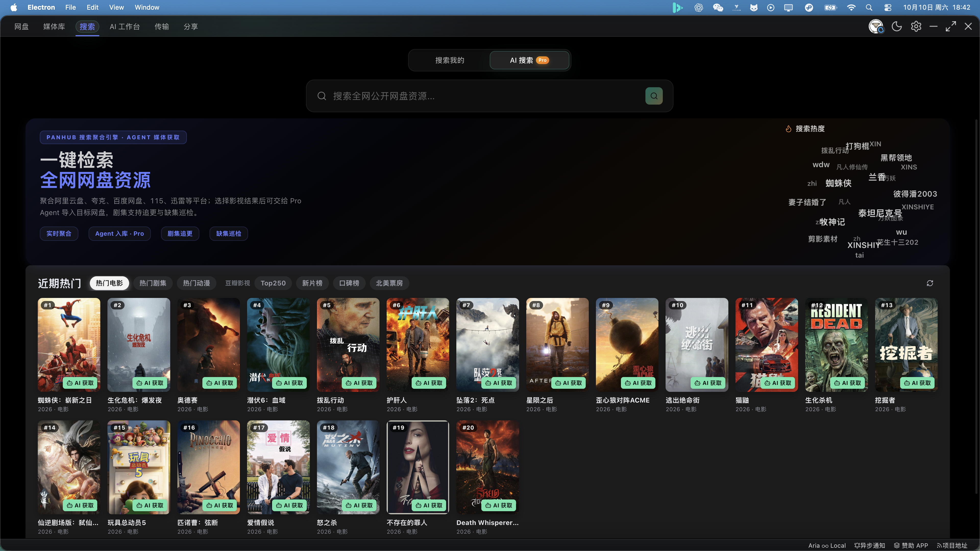Open the AI 工作台 tab
This screenshot has height=551, width=980.
point(125,26)
